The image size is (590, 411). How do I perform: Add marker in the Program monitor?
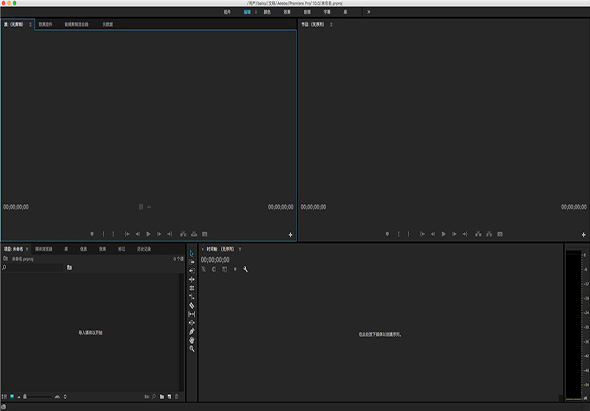click(387, 234)
